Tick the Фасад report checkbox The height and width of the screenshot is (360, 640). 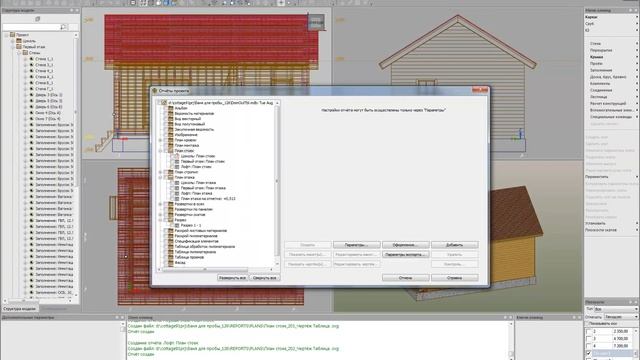pyautogui.click(x=165, y=262)
